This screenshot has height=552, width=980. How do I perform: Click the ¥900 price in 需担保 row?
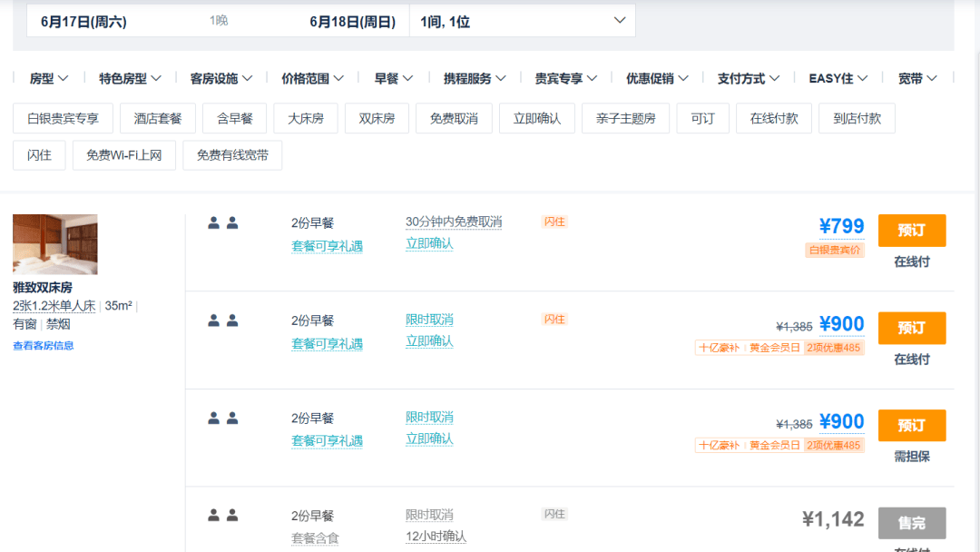click(841, 422)
